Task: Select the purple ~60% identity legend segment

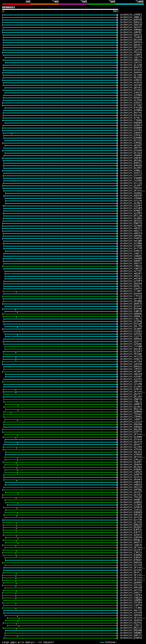Action: pos(73,4)
